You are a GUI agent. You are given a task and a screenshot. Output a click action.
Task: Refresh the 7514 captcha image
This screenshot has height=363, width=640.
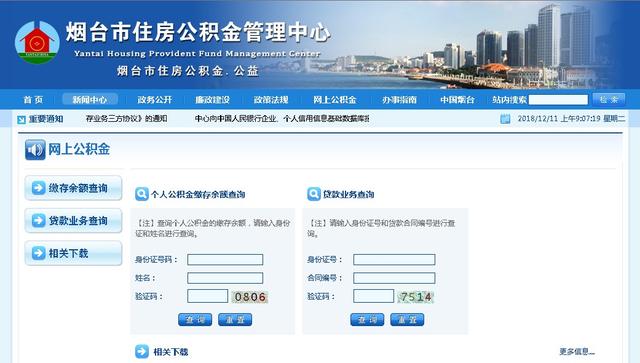tap(416, 297)
